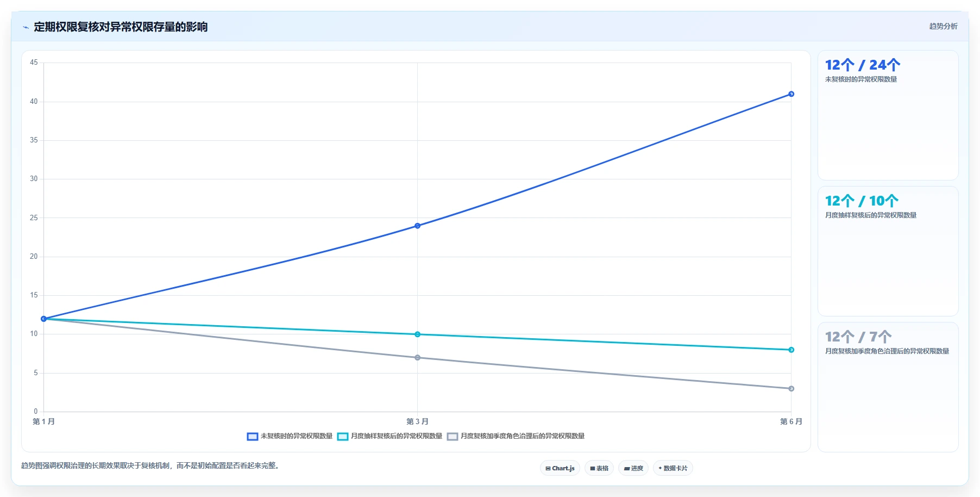Click the card caption 月度复核加季度角色治理后的异常权限数量

point(887,351)
